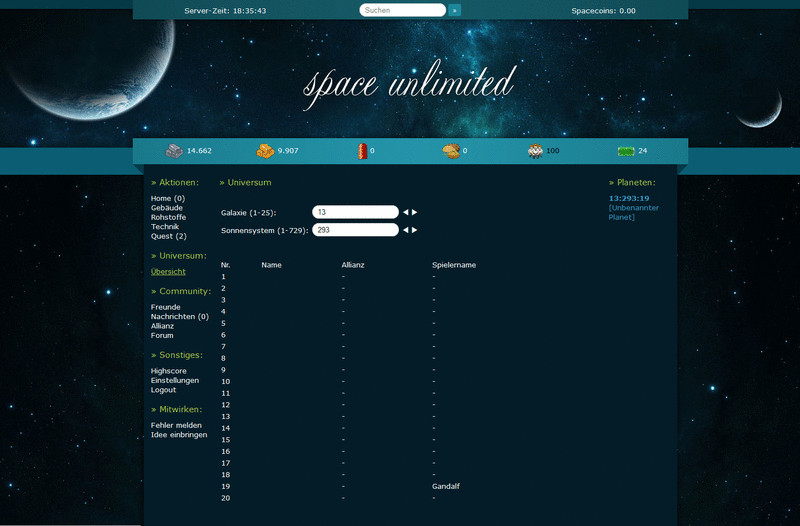Open Idee einbringen link

(179, 435)
